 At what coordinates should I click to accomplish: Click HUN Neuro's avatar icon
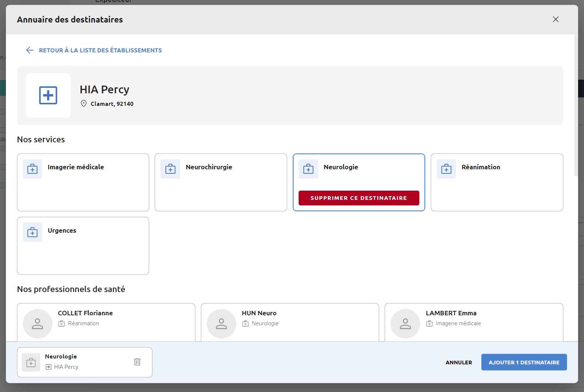[221, 324]
